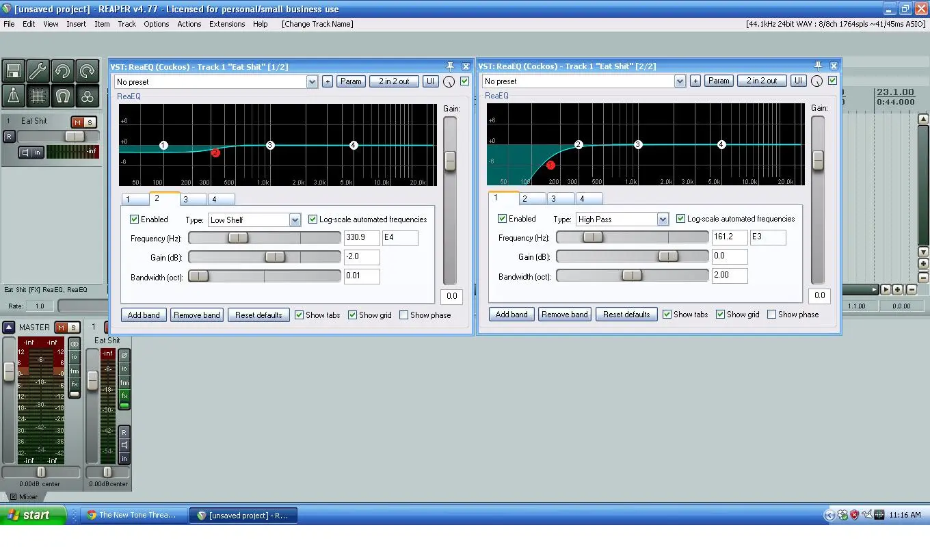
Task: Click '2 in 2 out' button in second ReaEQ
Action: click(762, 81)
